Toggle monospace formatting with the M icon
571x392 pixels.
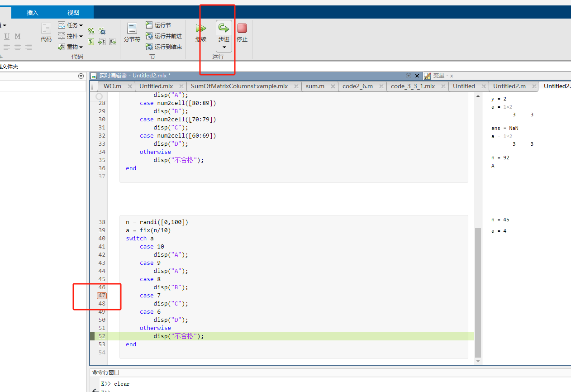coord(17,36)
